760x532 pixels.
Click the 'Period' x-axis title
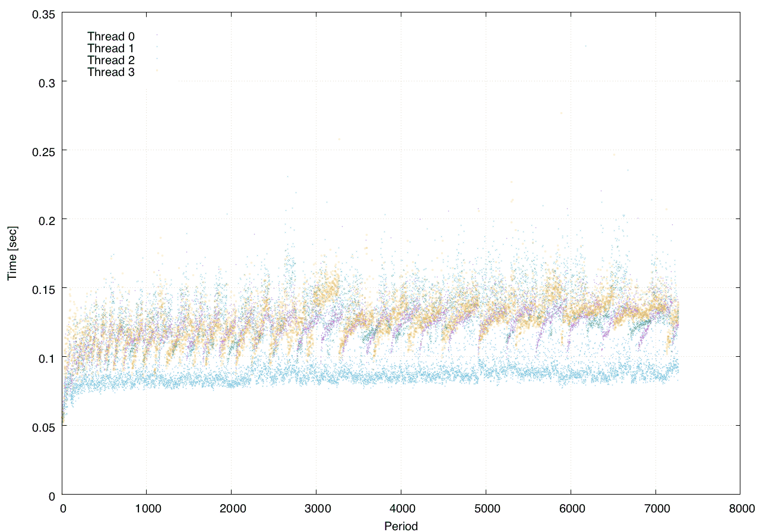click(x=401, y=525)
